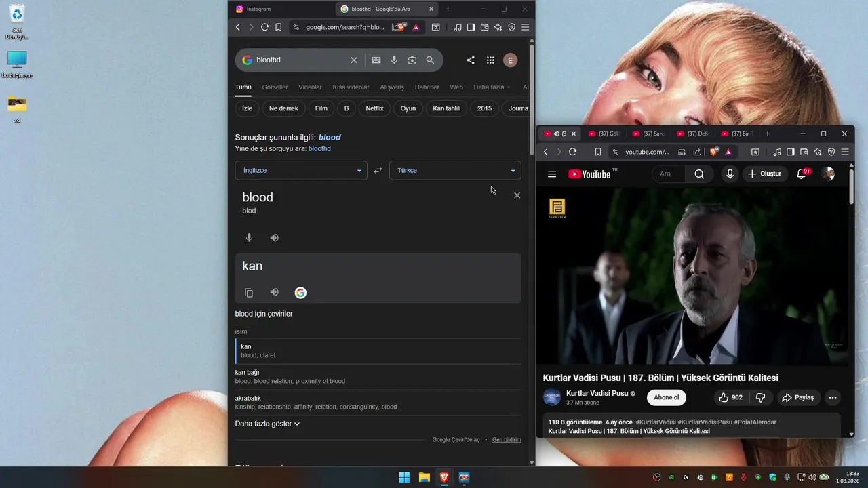Start voice search in Google search box
The image size is (868, 488).
click(x=394, y=60)
